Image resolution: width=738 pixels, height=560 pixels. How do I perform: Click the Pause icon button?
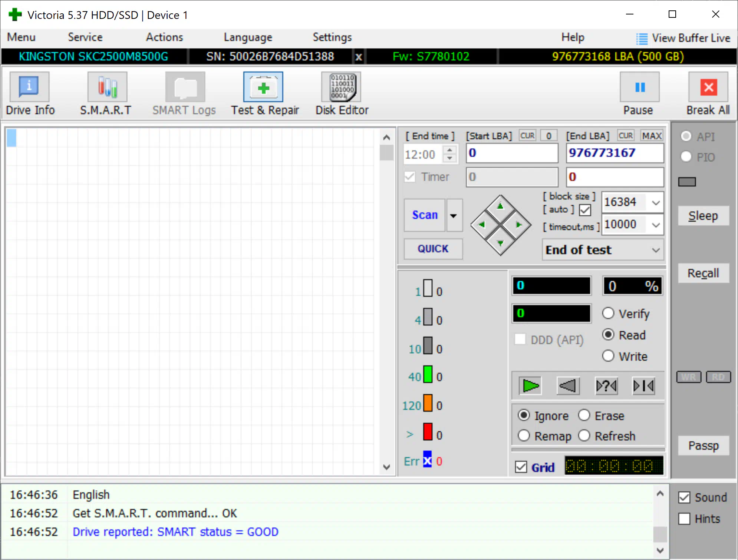pos(640,87)
